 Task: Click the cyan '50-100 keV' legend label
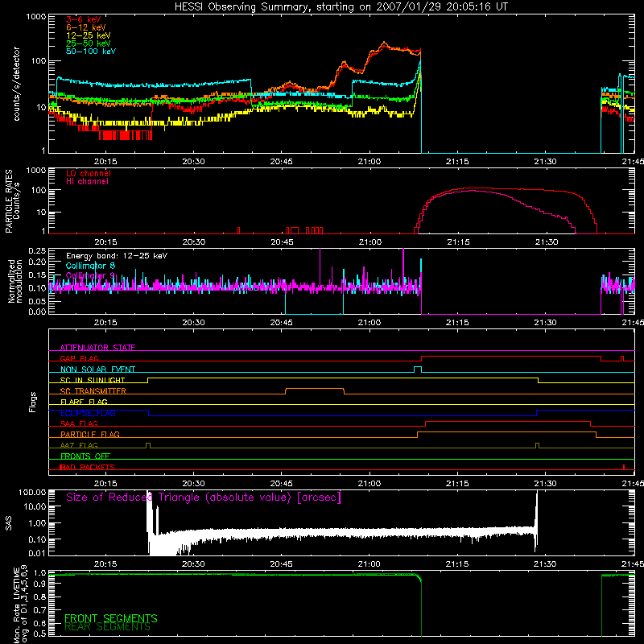(x=91, y=52)
